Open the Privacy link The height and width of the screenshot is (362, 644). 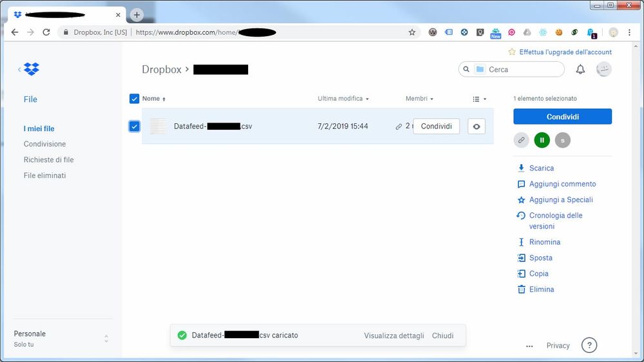558,346
